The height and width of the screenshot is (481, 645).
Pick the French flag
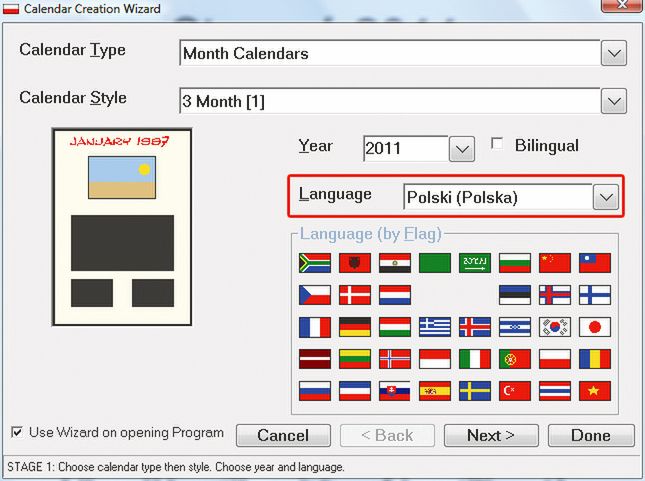[315, 327]
